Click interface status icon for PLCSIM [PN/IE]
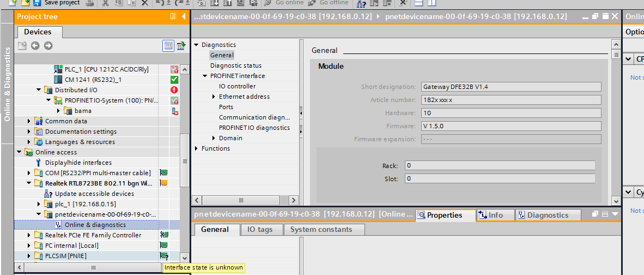 tap(164, 256)
